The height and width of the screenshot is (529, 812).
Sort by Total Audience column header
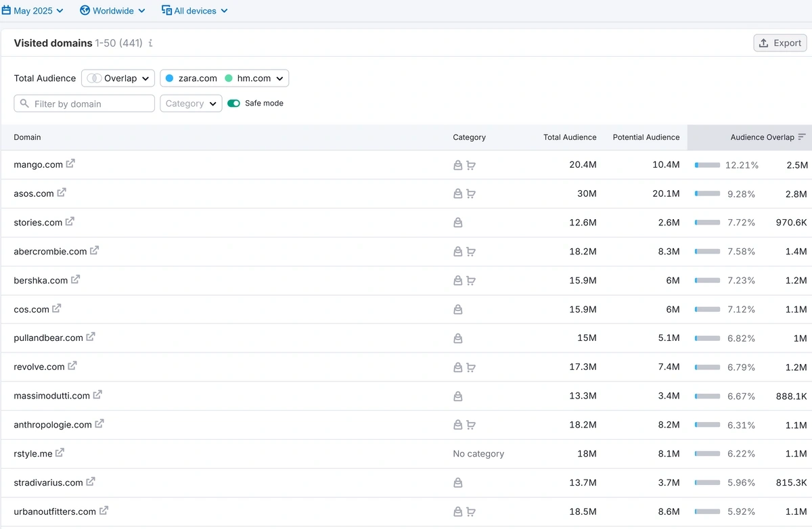(x=570, y=137)
